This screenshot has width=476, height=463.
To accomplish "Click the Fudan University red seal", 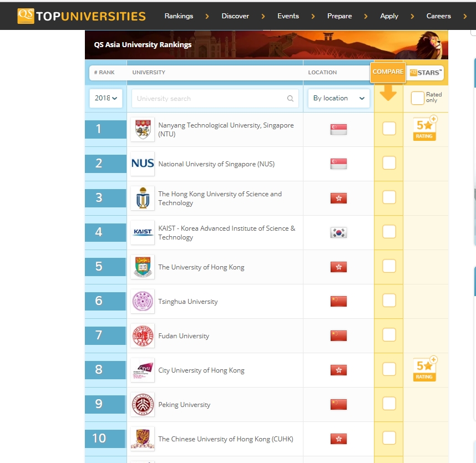I will [143, 335].
